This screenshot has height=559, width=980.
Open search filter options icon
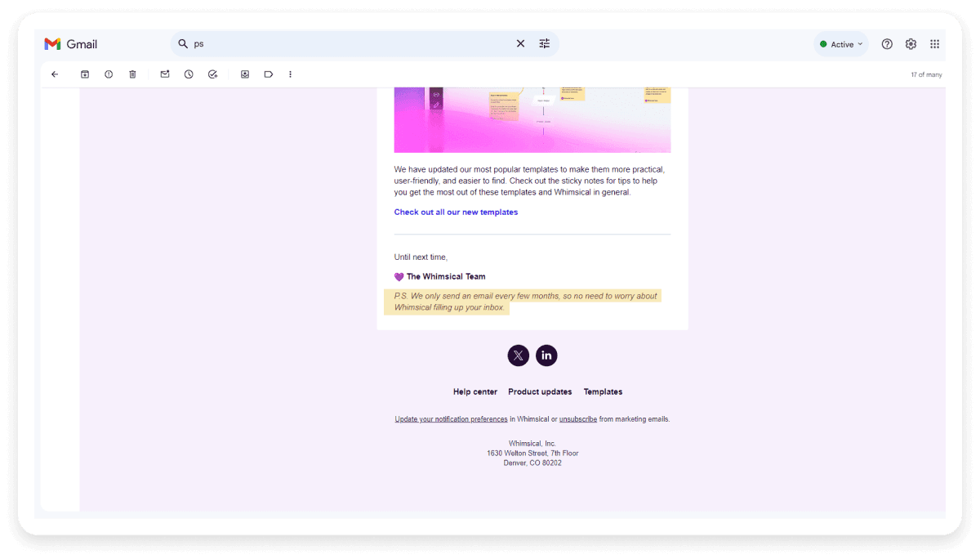(545, 43)
